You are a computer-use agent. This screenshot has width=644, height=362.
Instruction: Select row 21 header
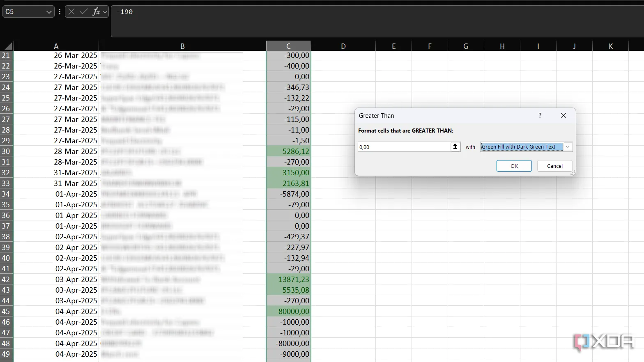[6, 55]
